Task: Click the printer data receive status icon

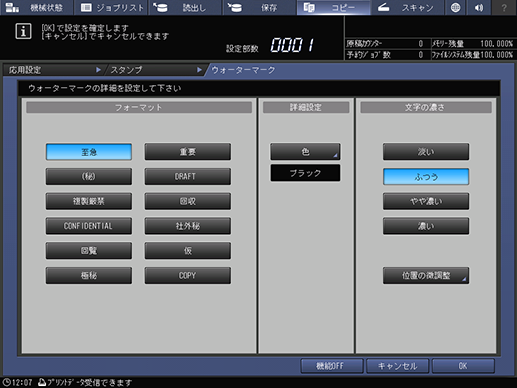Action: coord(42,382)
